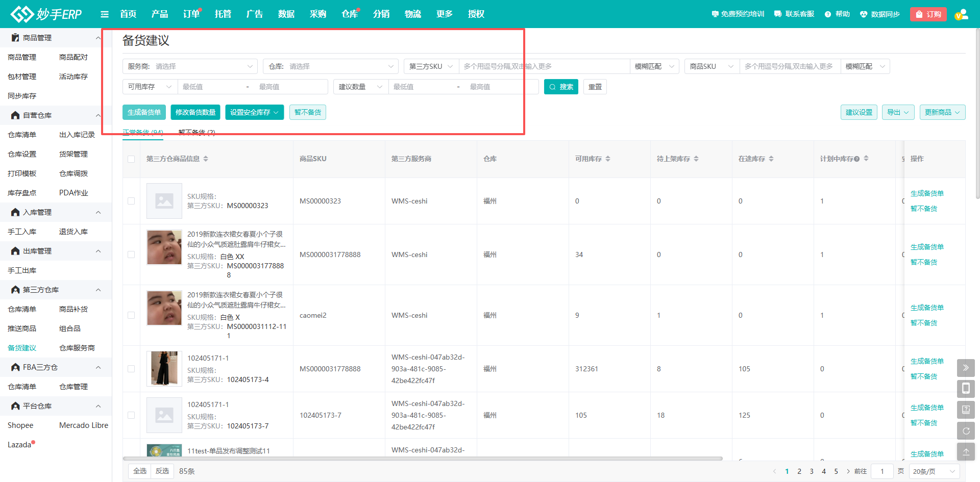This screenshot has width=980, height=482.
Task: Toggle the select-all checkbox in table header
Action: point(131,159)
